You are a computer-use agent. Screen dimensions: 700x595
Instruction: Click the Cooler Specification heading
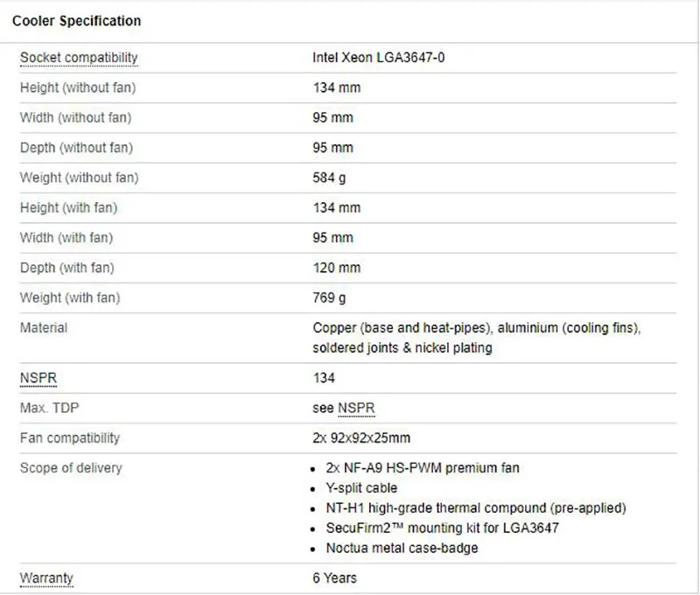(x=76, y=20)
